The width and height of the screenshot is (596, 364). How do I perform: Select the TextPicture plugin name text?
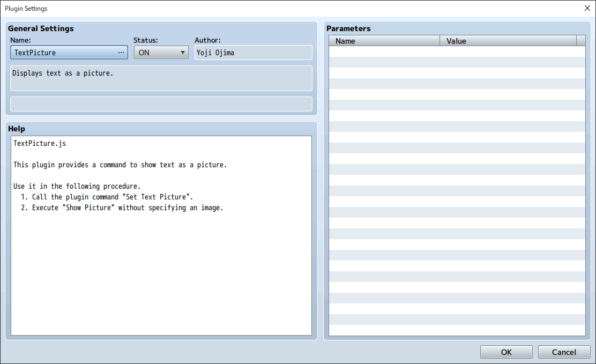point(35,53)
